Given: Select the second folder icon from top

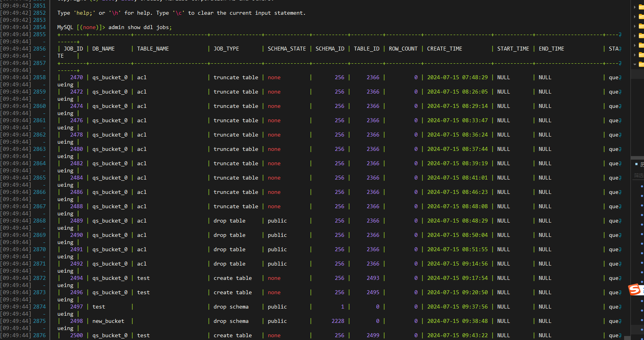Looking at the screenshot, I should (x=641, y=16).
